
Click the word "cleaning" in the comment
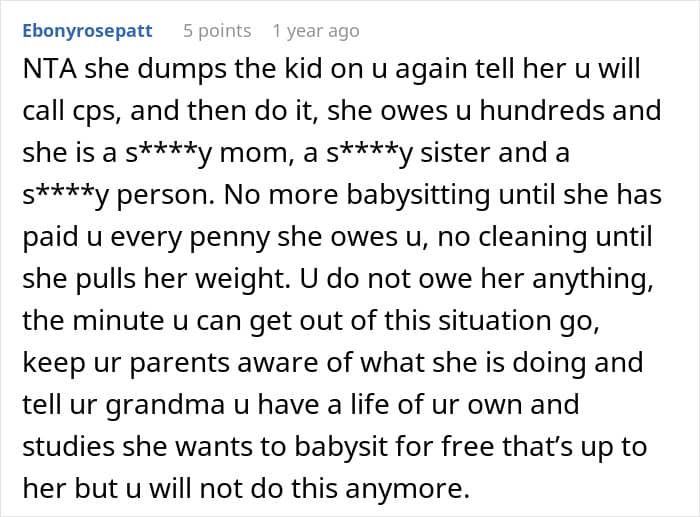[x=533, y=237]
